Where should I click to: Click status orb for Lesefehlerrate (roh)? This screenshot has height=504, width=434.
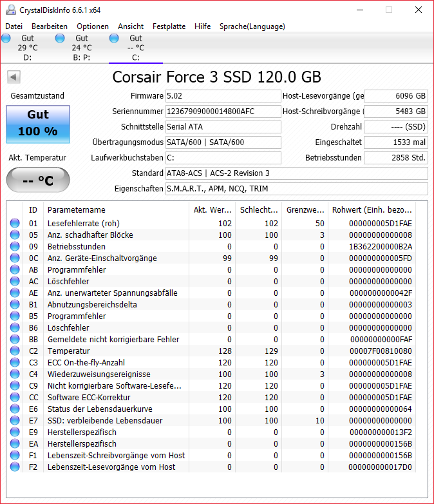(15, 223)
